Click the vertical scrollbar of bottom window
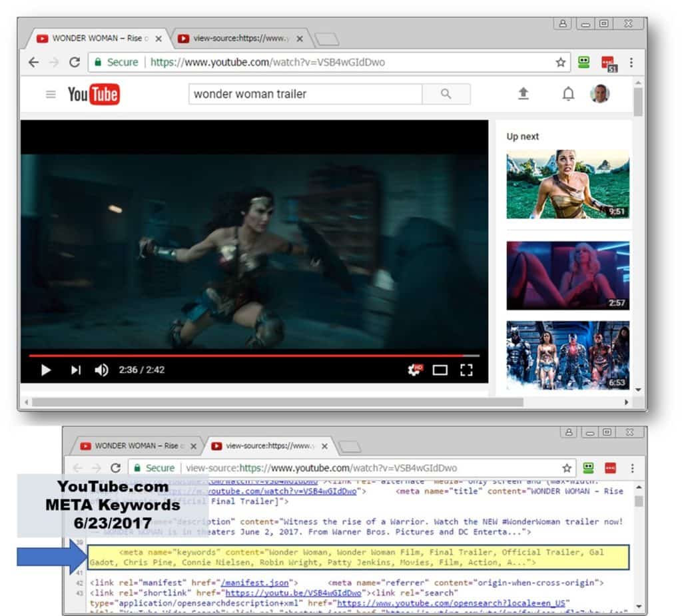Screen dimensions: 682x616 click(x=639, y=501)
